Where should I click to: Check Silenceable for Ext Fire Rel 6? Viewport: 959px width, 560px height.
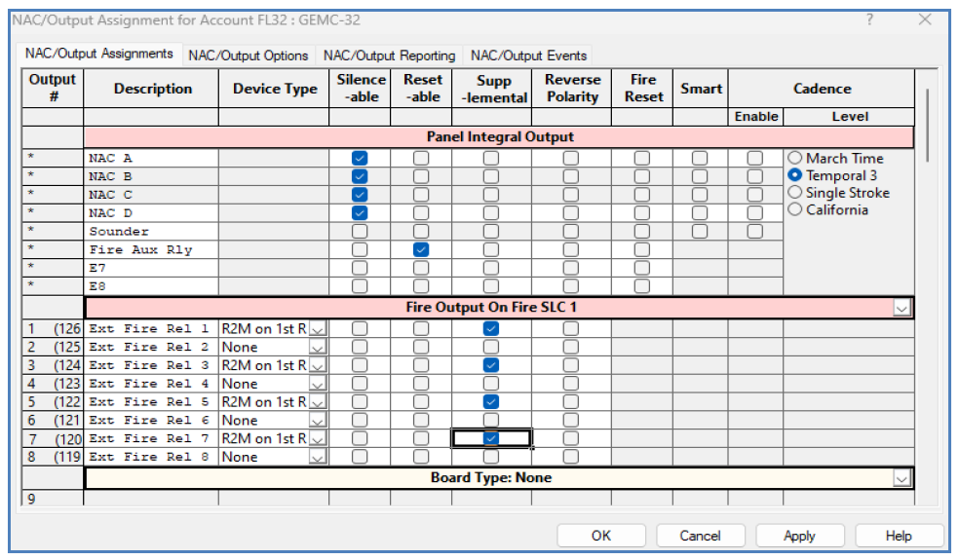pos(360,420)
